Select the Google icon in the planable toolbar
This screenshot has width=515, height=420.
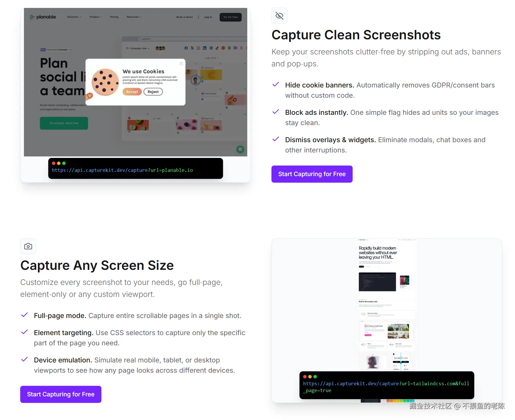coord(211,48)
